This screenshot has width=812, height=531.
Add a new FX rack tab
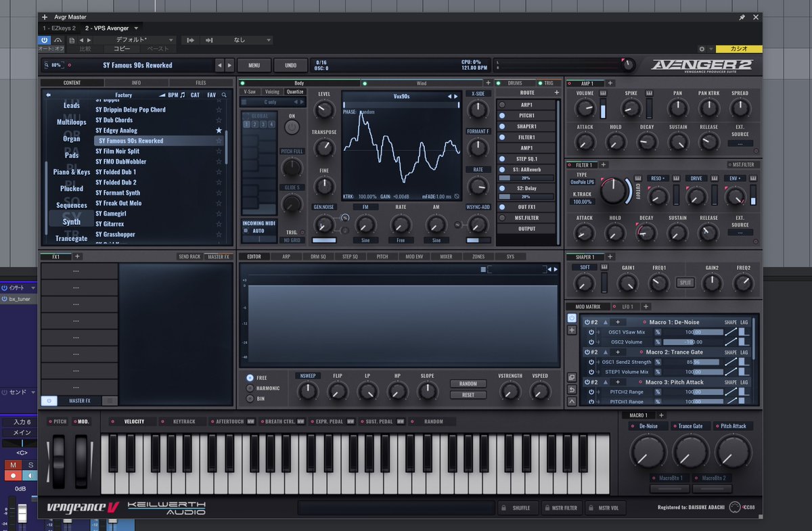[x=77, y=256]
